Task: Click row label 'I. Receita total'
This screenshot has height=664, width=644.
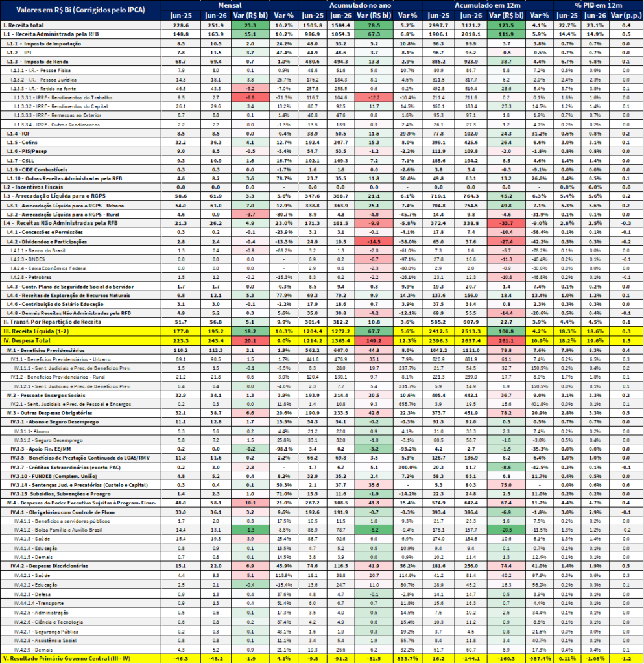Action: 24,25
